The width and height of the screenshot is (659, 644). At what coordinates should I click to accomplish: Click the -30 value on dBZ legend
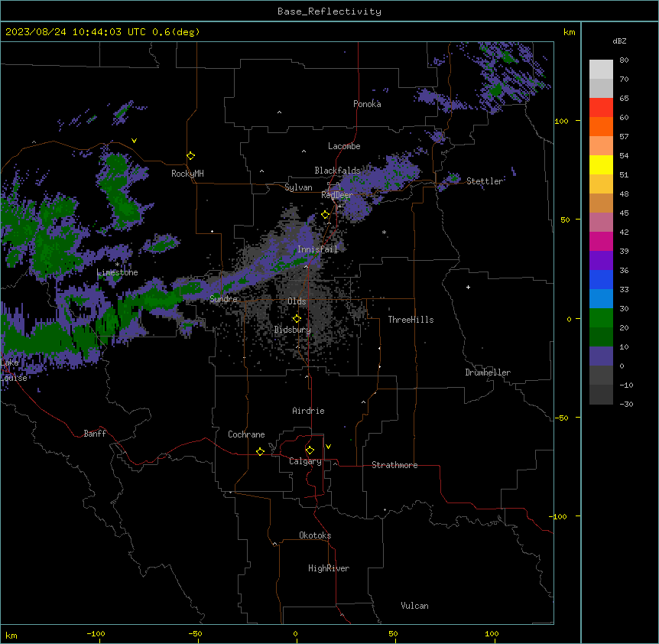tap(626, 405)
